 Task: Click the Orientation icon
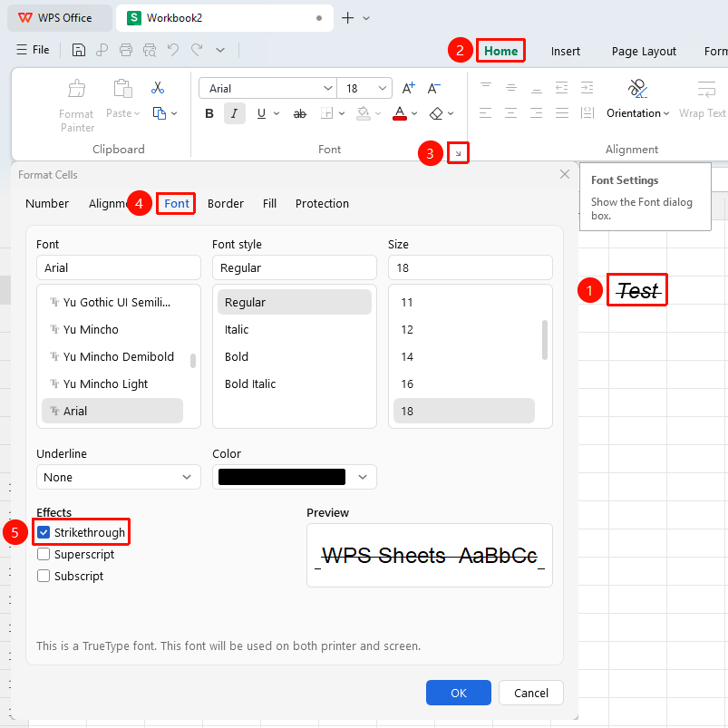pyautogui.click(x=637, y=88)
